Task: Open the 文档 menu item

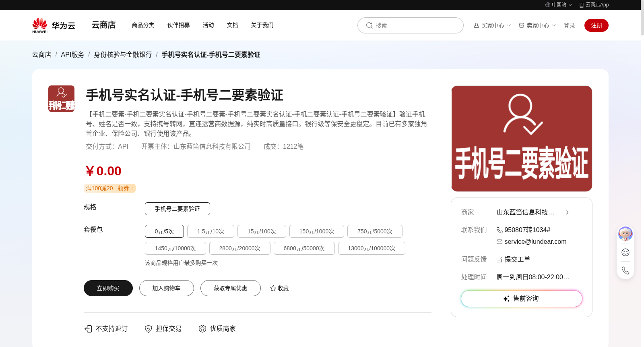Action: coord(233,25)
